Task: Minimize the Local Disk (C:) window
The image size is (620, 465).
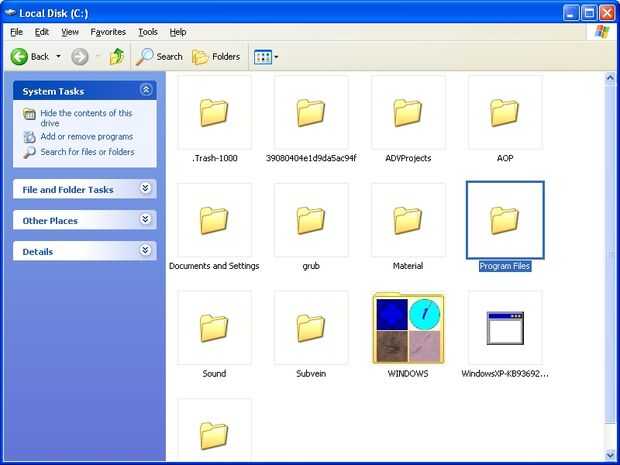Action: (x=571, y=13)
